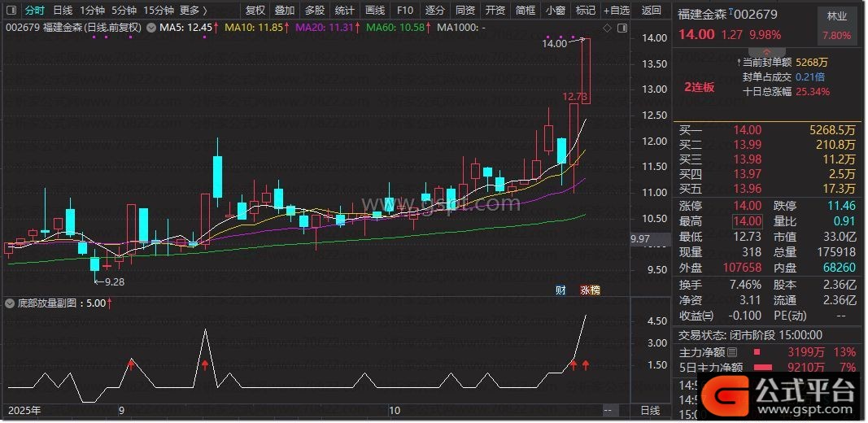
Task: Add stock via +自选 button
Action: click(x=616, y=11)
